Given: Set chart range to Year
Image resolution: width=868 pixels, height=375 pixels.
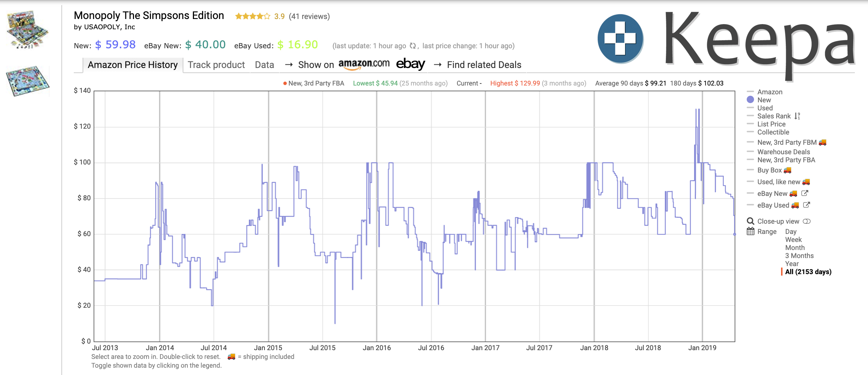Looking at the screenshot, I should coord(792,264).
